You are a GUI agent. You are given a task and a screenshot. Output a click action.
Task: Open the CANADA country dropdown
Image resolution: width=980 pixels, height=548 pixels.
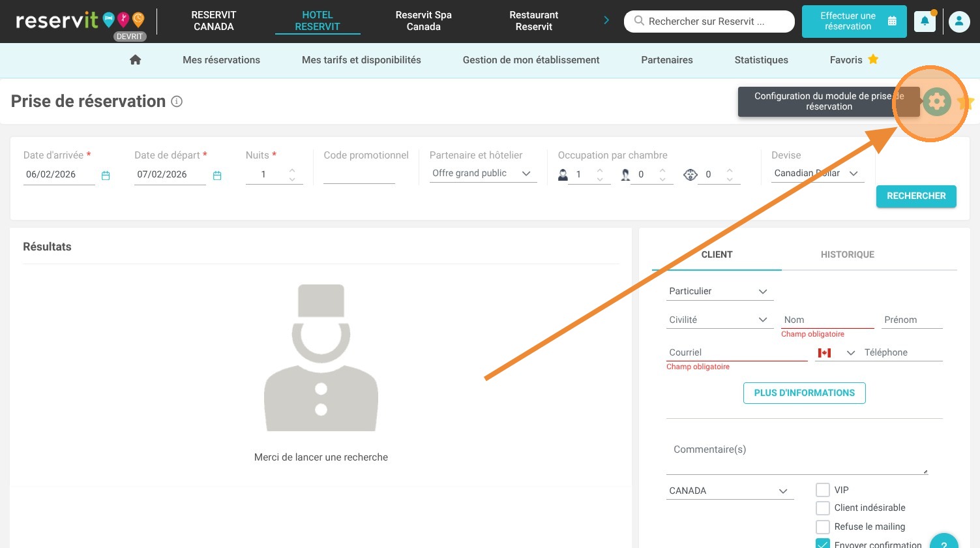tap(730, 491)
